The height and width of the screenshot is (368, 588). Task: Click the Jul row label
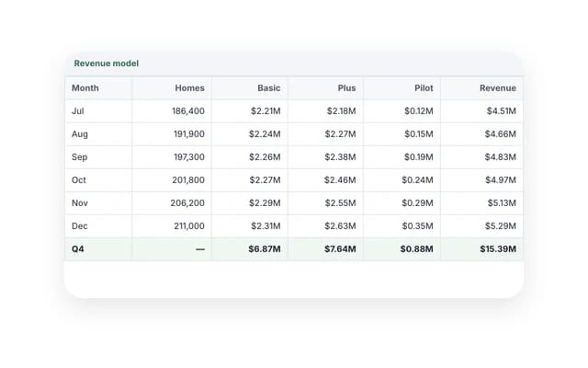[x=78, y=111]
